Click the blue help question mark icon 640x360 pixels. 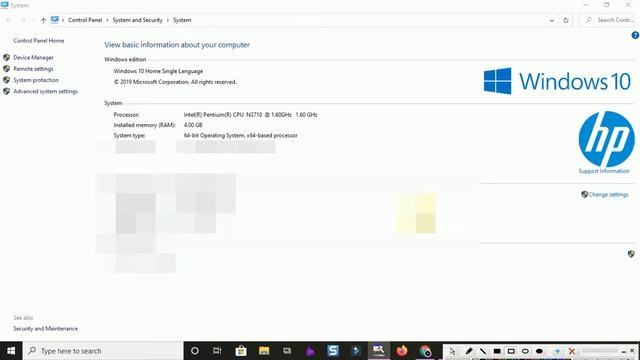pyautogui.click(x=635, y=36)
